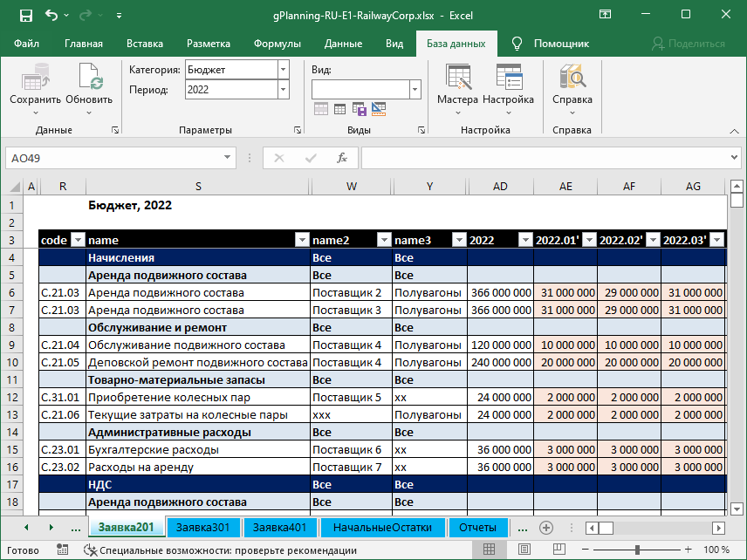Click the first table view icon under Вид

point(321,109)
